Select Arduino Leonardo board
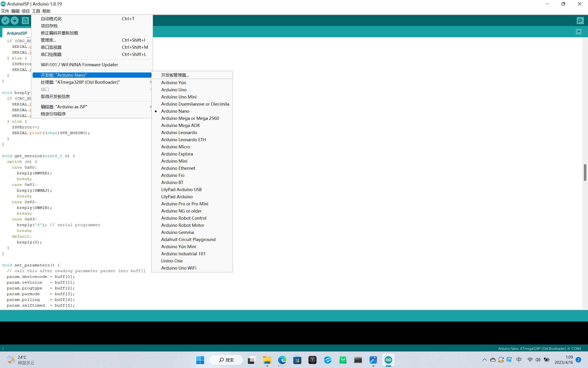Image resolution: width=588 pixels, height=368 pixels. click(192, 132)
